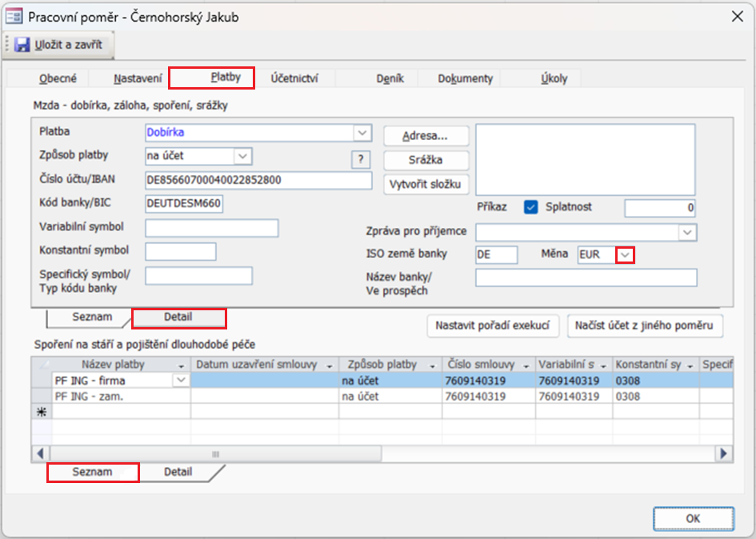Click the grid scroll right arrow
The image size is (756, 539).
click(x=724, y=453)
